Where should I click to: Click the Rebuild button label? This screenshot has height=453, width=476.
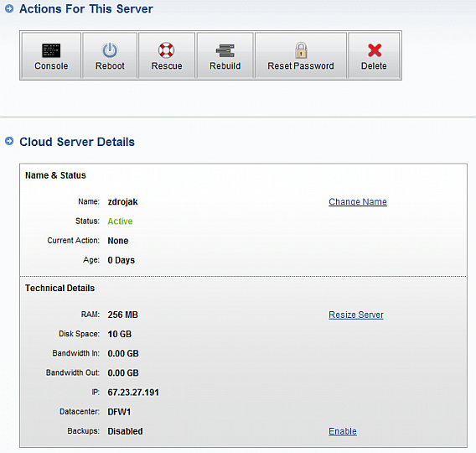pyautogui.click(x=225, y=66)
